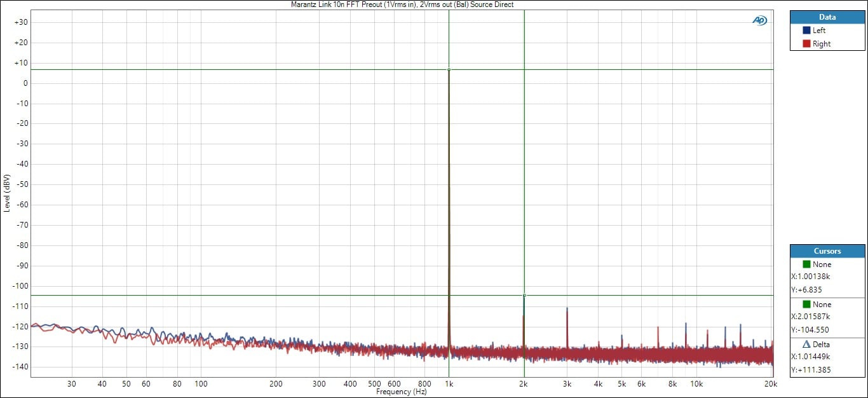Click the red Right trace swatch
868x398 pixels.
806,44
